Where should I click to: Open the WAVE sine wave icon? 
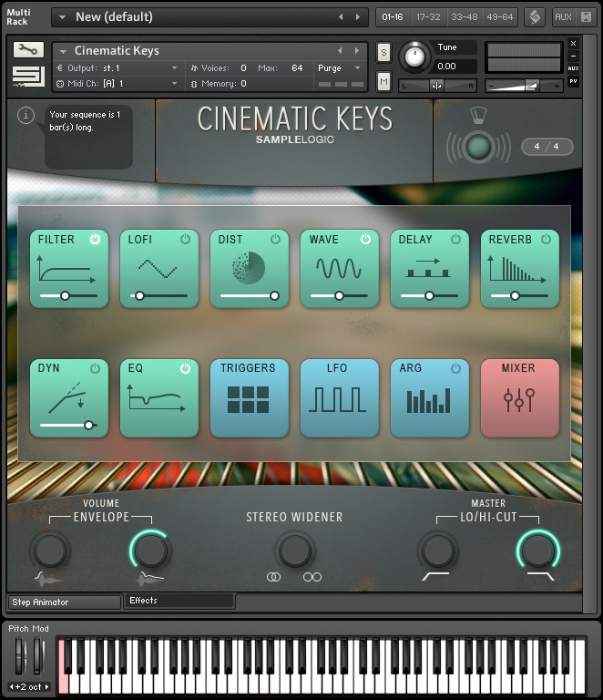pos(339,268)
